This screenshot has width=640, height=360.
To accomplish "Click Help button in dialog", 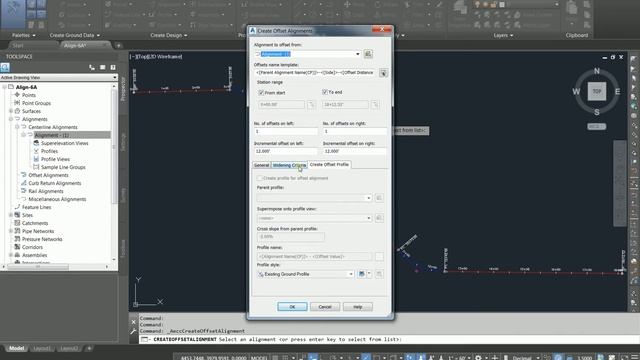I will [x=358, y=307].
